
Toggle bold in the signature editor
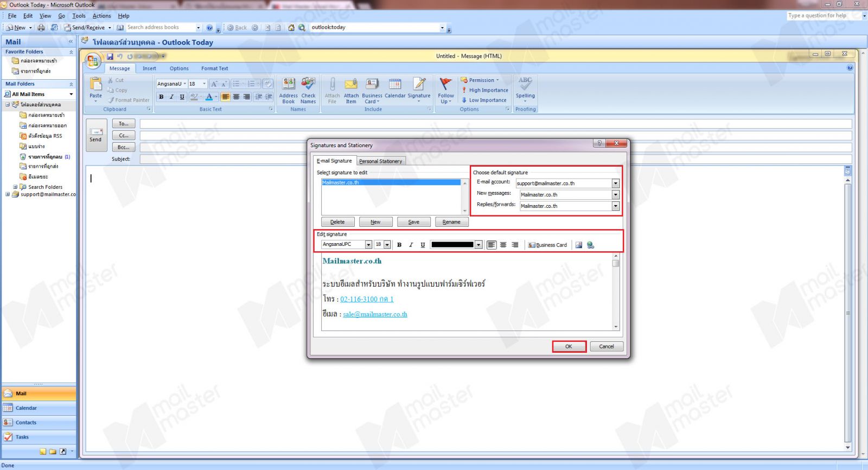399,245
